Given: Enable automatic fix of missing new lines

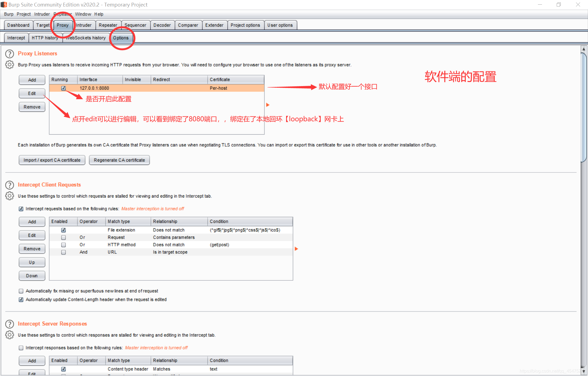Looking at the screenshot, I should [21, 291].
